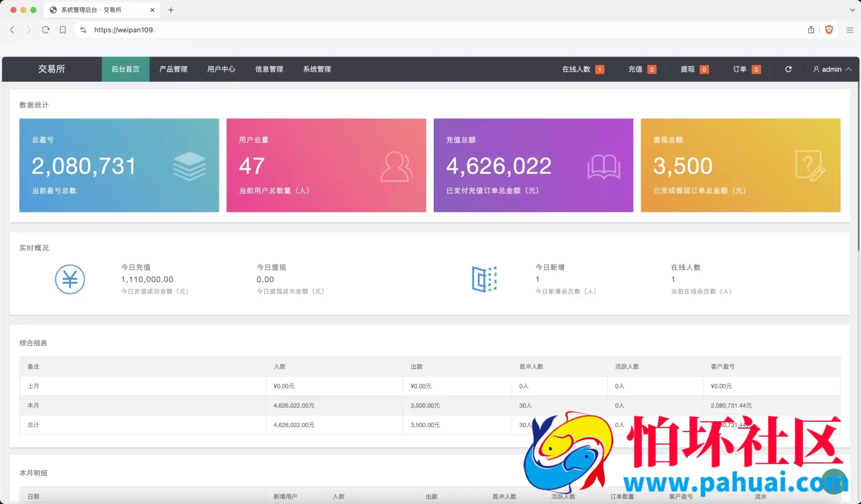Click the share icon in address bar
The height and width of the screenshot is (504, 861).
[811, 30]
